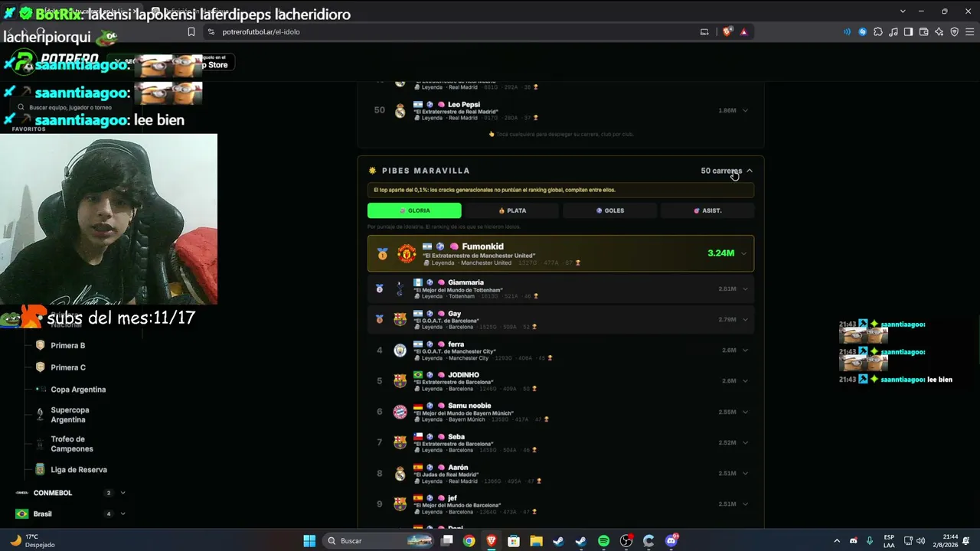Click the Pibes Maravilla heading
The width and height of the screenshot is (980, 551).
click(x=426, y=171)
